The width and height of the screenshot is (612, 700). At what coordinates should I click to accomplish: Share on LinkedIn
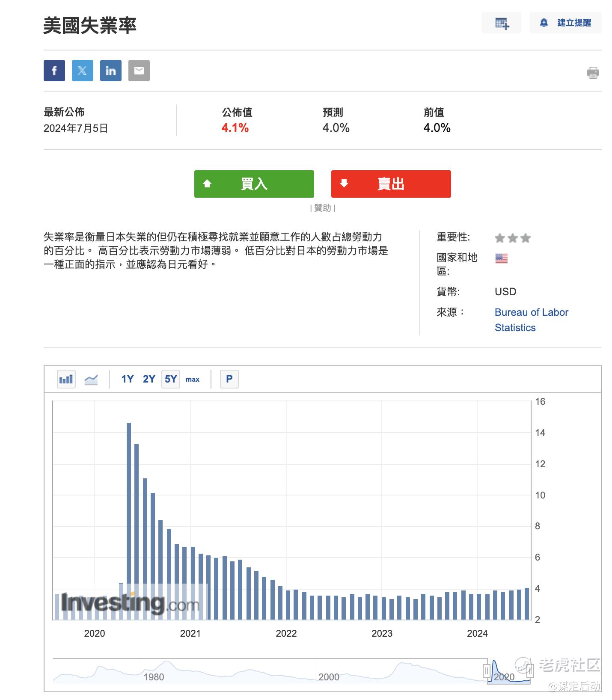[111, 71]
